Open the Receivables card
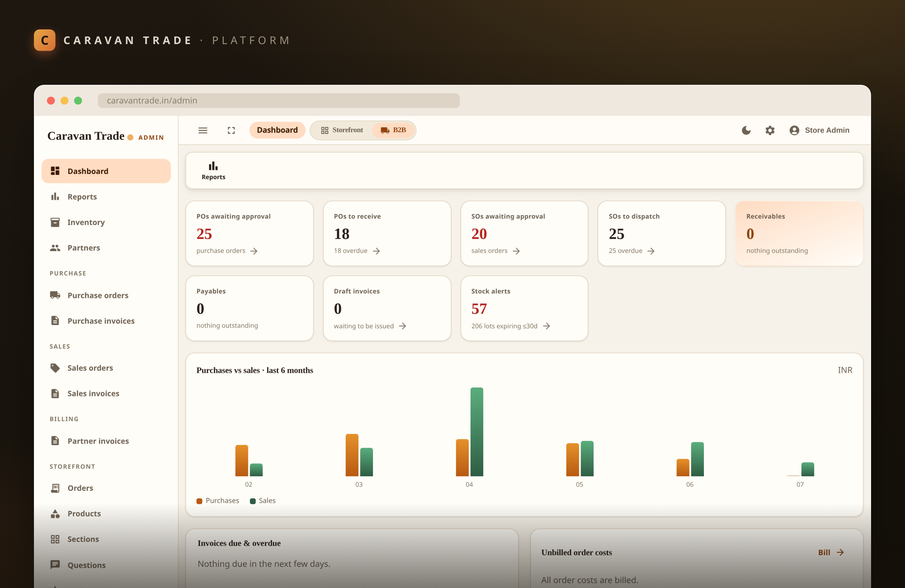The height and width of the screenshot is (588, 905). tap(799, 234)
